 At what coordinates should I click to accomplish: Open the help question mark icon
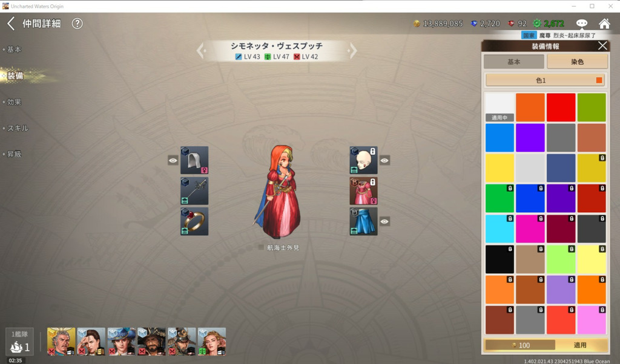77,24
